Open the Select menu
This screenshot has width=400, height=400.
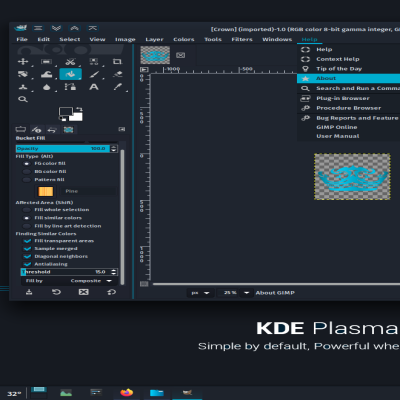[70, 39]
